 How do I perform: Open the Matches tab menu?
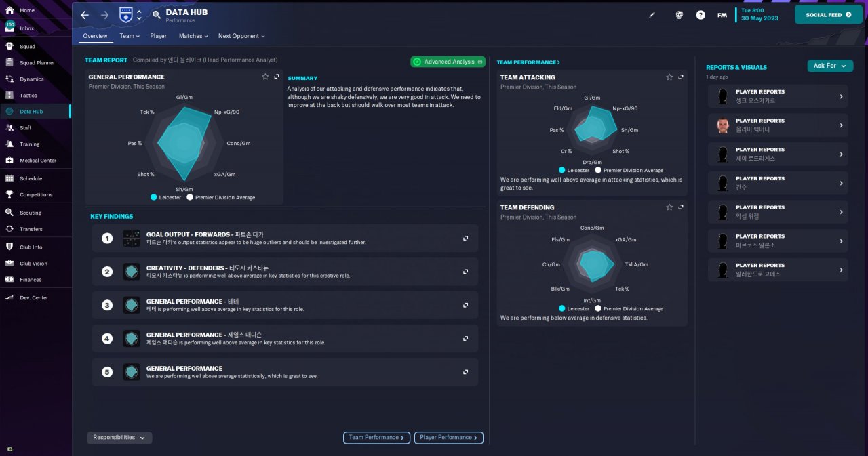(x=193, y=36)
